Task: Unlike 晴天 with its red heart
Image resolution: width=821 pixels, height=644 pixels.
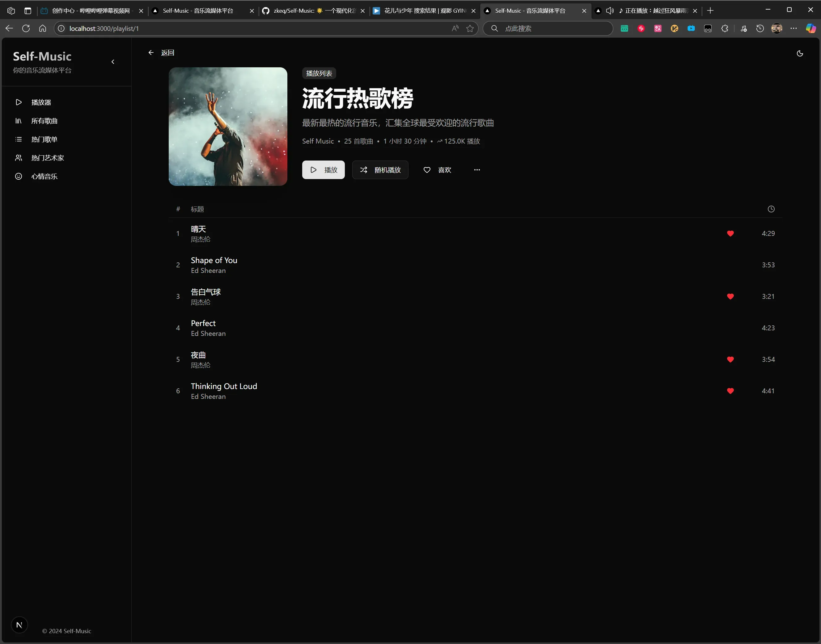Action: point(730,233)
